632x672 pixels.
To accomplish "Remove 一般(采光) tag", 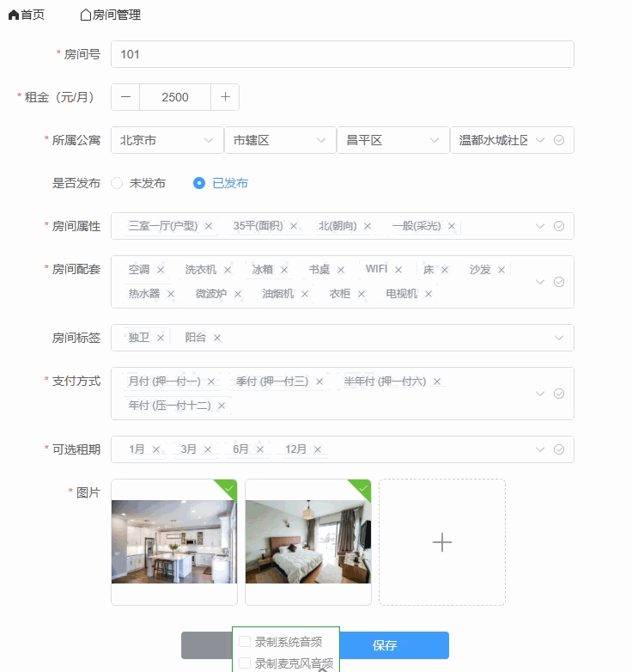I will tap(452, 226).
